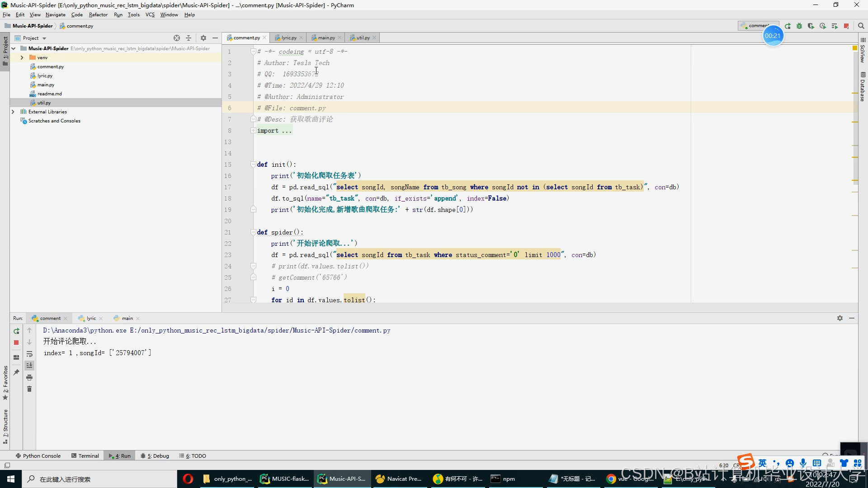Rerun comment in the Run panel

16,331
